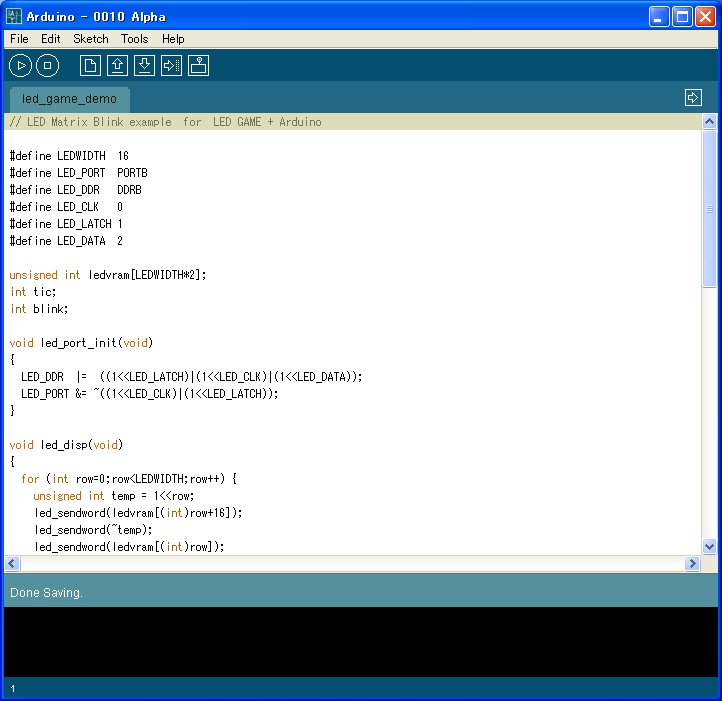
Task: Click the Stop button in toolbar
Action: click(47, 65)
